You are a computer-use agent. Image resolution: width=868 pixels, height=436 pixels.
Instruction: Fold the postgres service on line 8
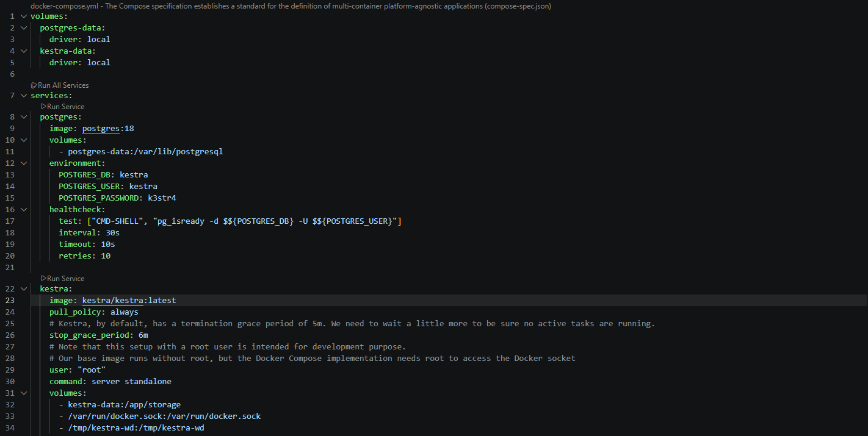click(23, 117)
